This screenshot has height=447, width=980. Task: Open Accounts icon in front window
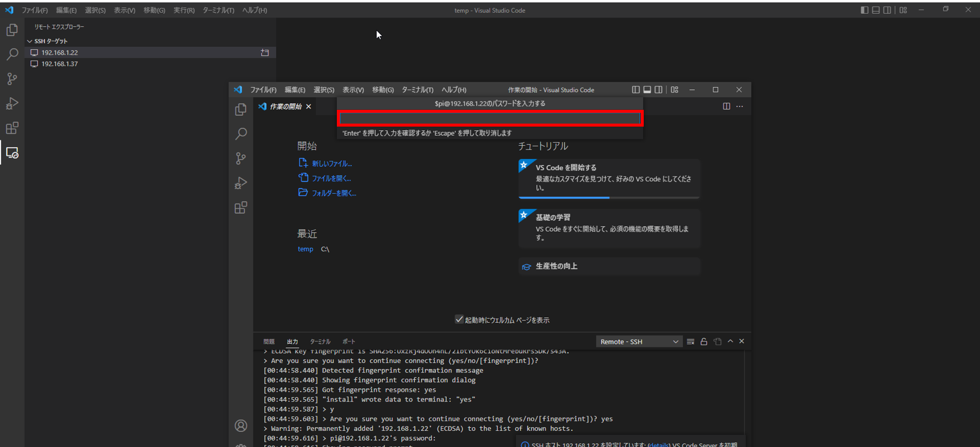click(x=241, y=425)
